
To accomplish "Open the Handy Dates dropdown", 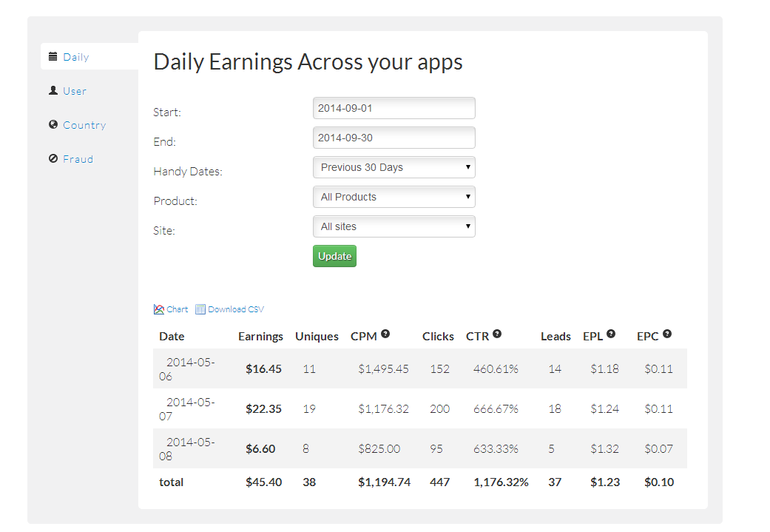I will coord(394,167).
